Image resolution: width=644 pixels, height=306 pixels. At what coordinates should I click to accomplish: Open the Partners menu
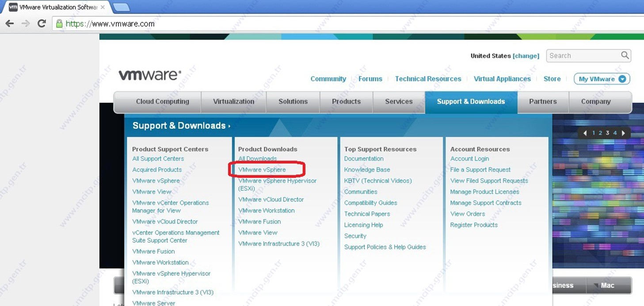(543, 102)
